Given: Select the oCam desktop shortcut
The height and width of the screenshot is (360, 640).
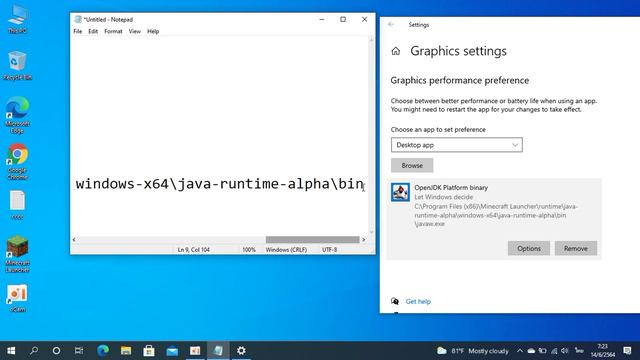Looking at the screenshot, I should (x=18, y=298).
